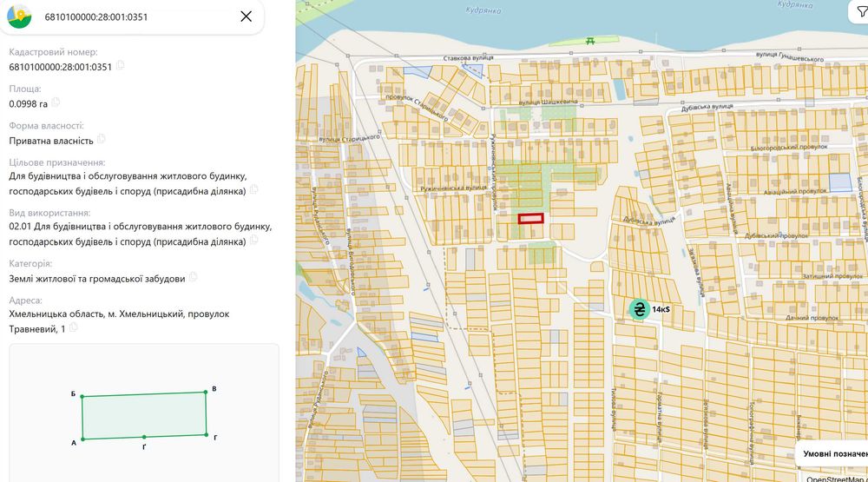Open Умовні позначення legend button
Image resolution: width=868 pixels, height=482 pixels.
835,453
